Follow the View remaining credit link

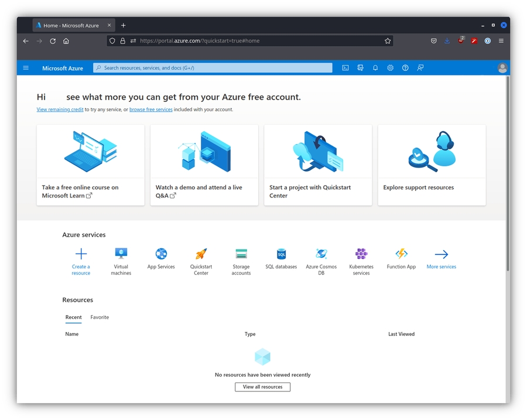coord(60,110)
